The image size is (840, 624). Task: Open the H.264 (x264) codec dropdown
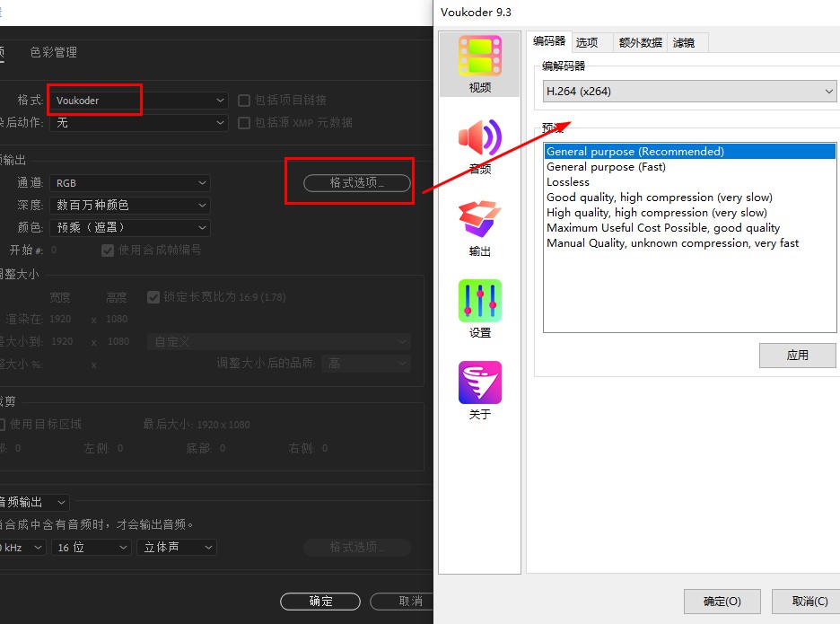[x=689, y=92]
